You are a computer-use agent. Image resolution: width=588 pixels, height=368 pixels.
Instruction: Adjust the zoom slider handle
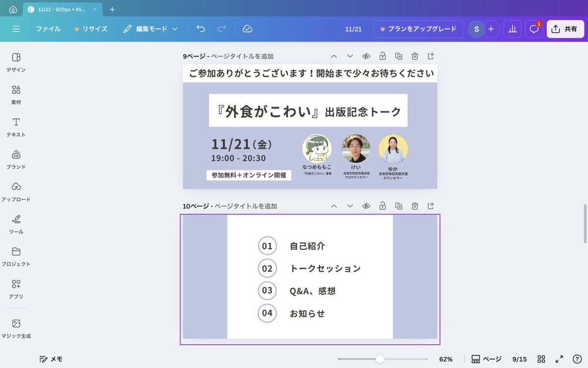380,359
